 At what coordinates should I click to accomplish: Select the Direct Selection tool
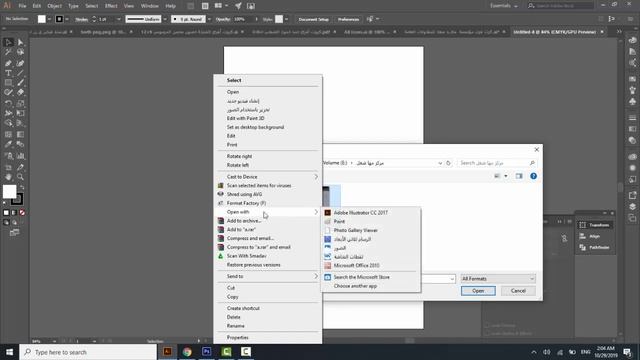20,42
